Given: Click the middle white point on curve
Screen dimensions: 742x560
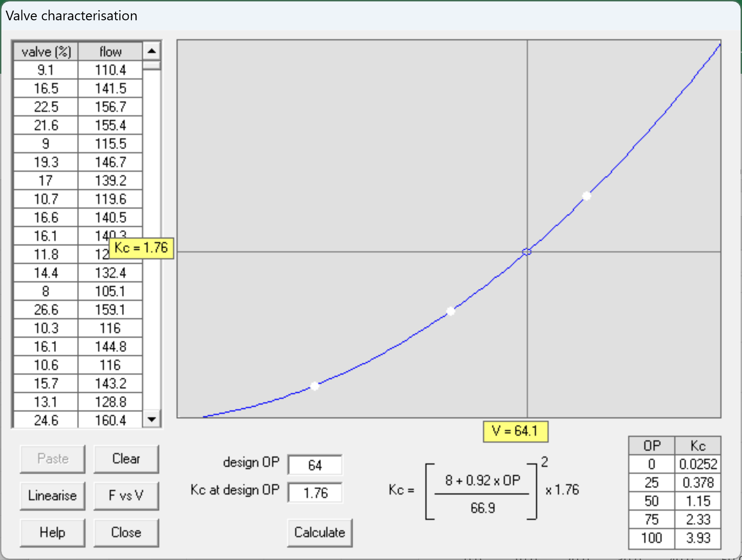Looking at the screenshot, I should coord(451,312).
